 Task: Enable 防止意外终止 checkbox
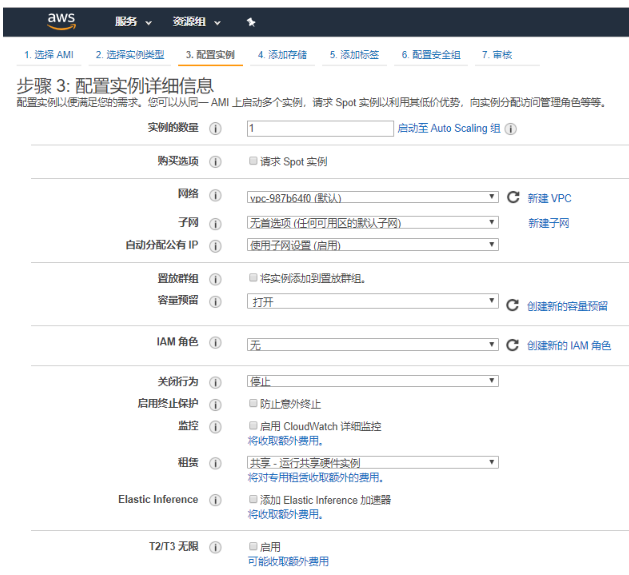point(253,403)
